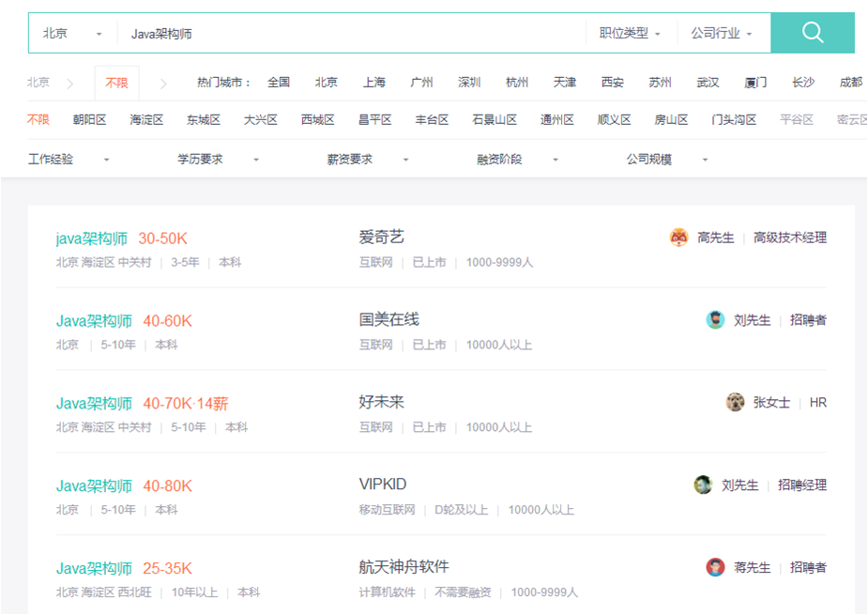The height and width of the screenshot is (615, 868).
Task: Click 刘先生 avatar in VIPKID row
Action: [x=703, y=484]
